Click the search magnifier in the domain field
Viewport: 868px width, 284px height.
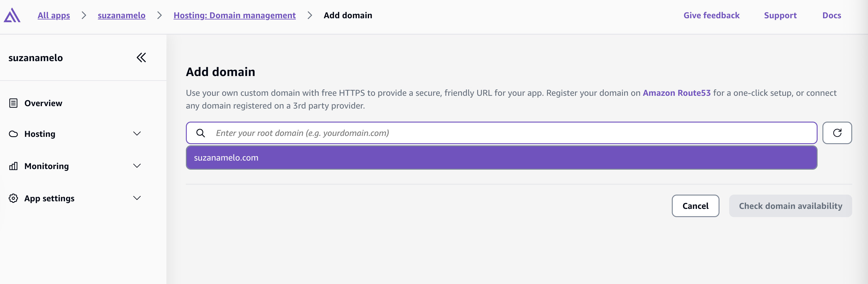200,133
